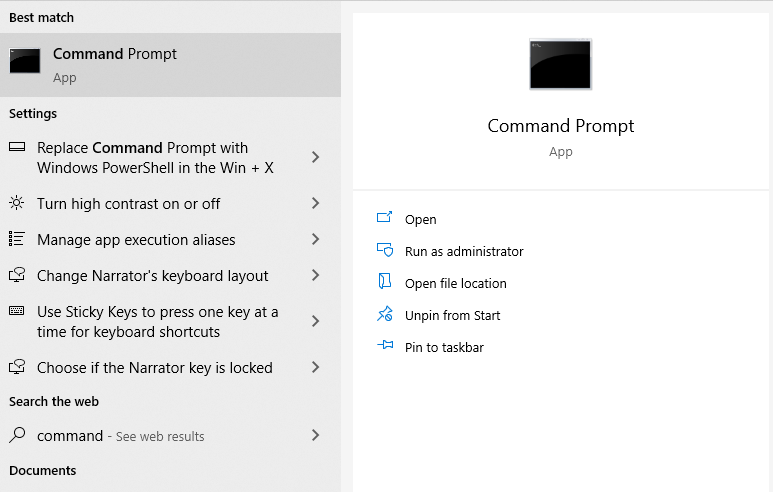
Task: Select the Manage app execution aliases result
Action: coord(136,240)
